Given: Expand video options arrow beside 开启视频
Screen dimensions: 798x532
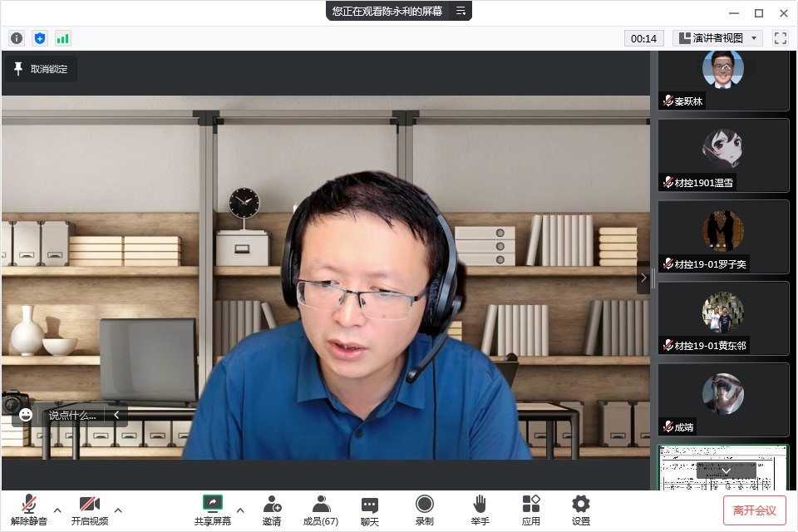Looking at the screenshot, I should [x=118, y=510].
